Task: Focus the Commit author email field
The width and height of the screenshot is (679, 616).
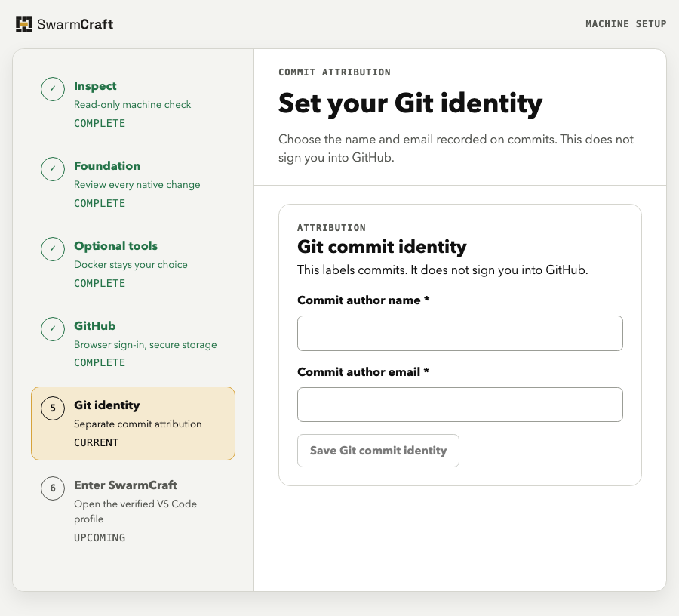Action: pos(460,405)
